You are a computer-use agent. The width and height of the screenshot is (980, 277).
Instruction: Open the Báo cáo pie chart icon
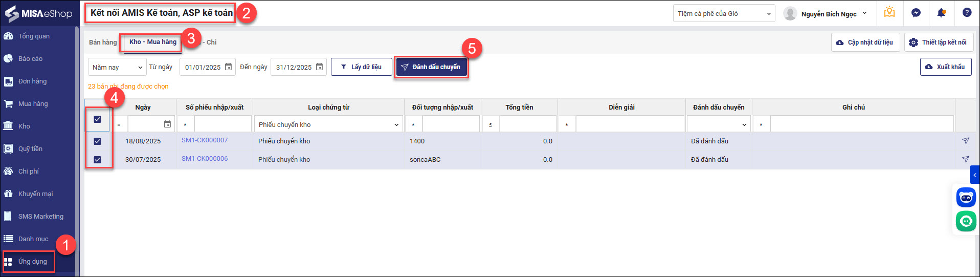[8, 58]
